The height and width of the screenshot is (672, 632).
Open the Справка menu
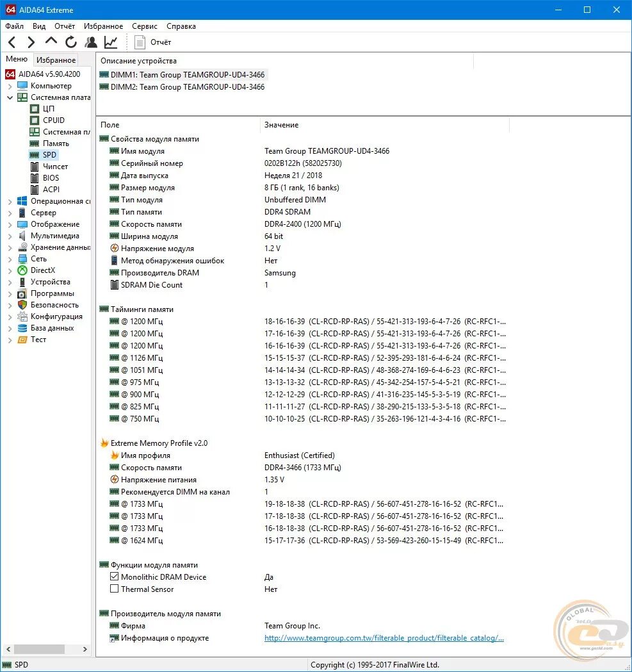(181, 26)
